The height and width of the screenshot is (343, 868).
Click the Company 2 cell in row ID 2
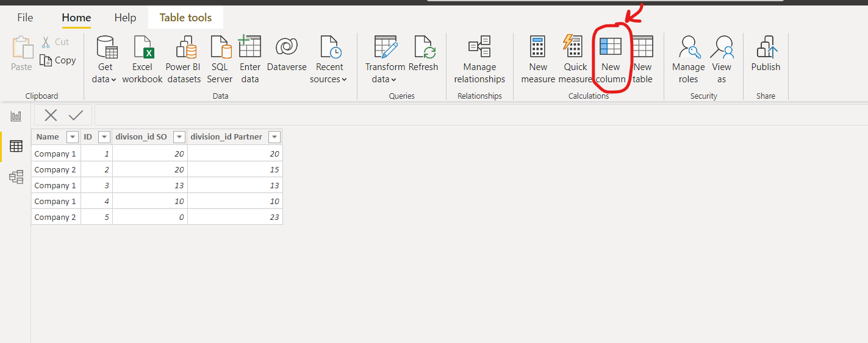(x=56, y=169)
